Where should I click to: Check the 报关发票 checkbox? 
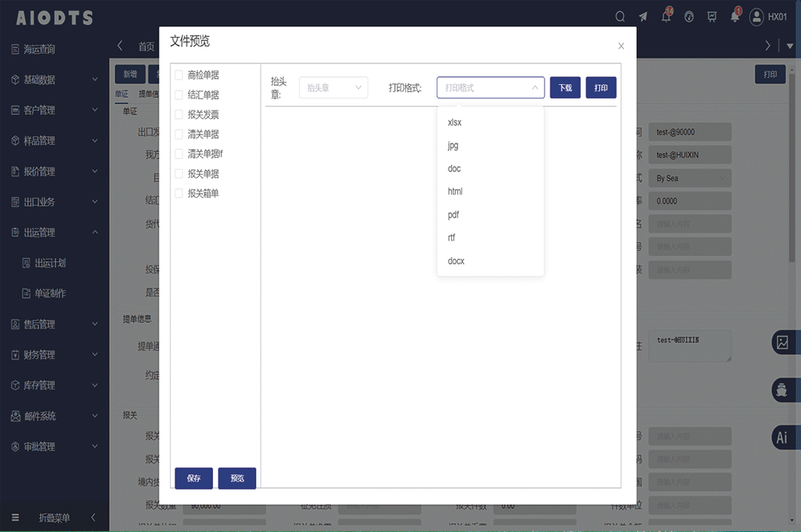click(x=179, y=115)
